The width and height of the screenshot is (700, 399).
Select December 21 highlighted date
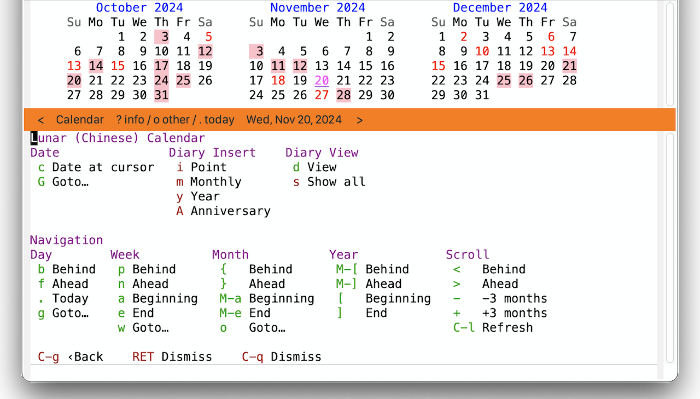[x=570, y=66]
